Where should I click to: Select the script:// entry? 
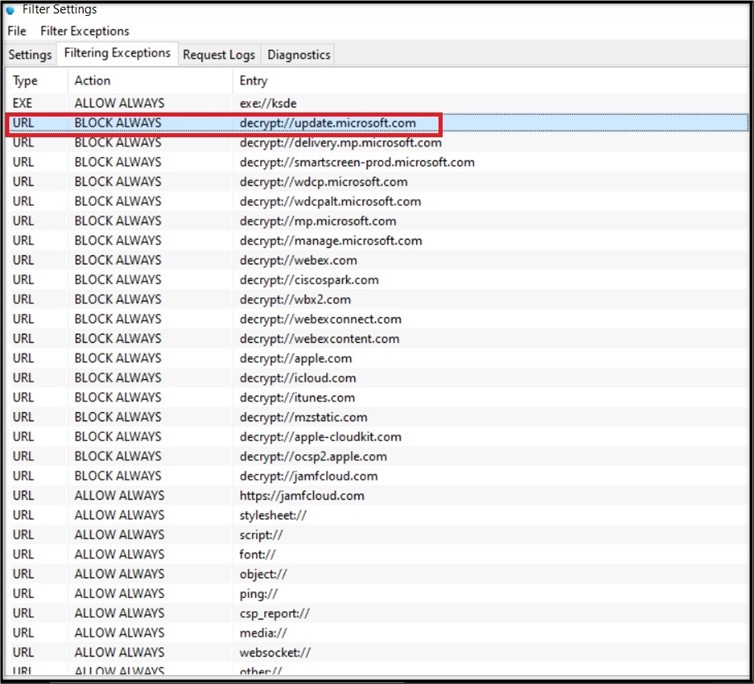pos(261,535)
